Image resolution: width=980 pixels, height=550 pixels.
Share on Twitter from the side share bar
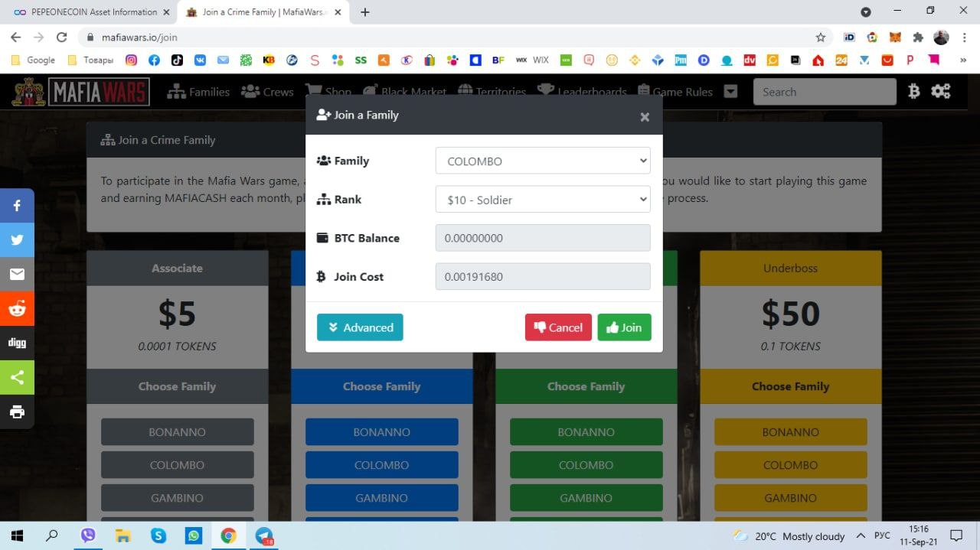pos(17,239)
